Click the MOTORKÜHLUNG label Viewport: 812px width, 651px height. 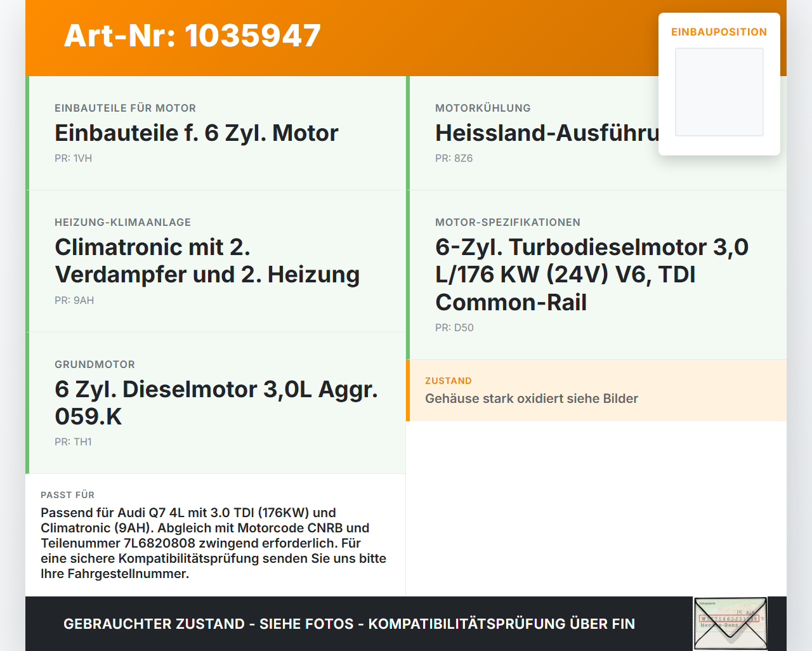click(x=483, y=108)
